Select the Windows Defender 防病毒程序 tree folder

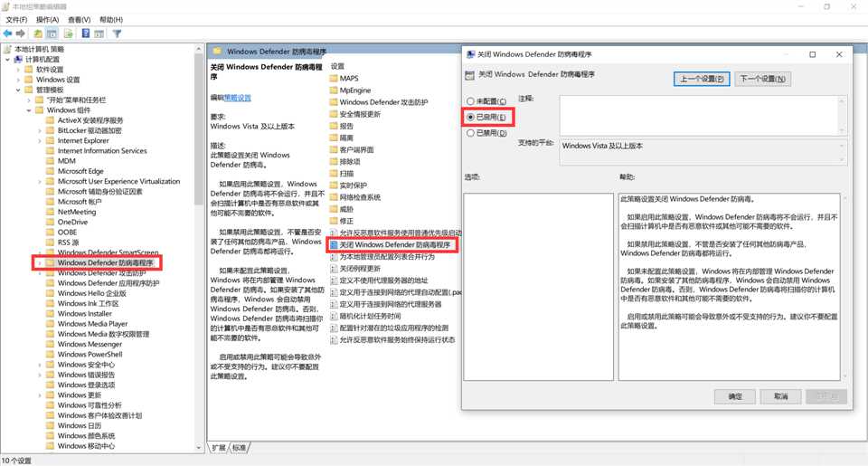105,262
